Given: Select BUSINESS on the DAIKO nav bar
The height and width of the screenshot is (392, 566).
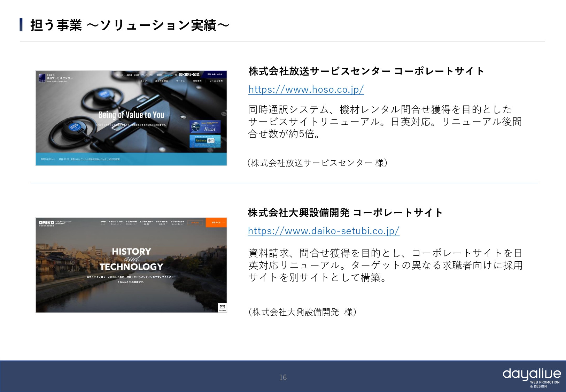Looking at the screenshot, I should [x=177, y=222].
